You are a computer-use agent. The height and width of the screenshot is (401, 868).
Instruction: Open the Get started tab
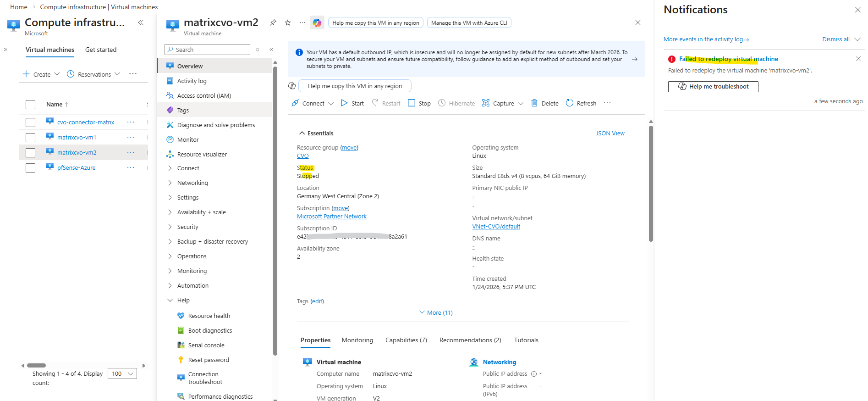point(101,50)
